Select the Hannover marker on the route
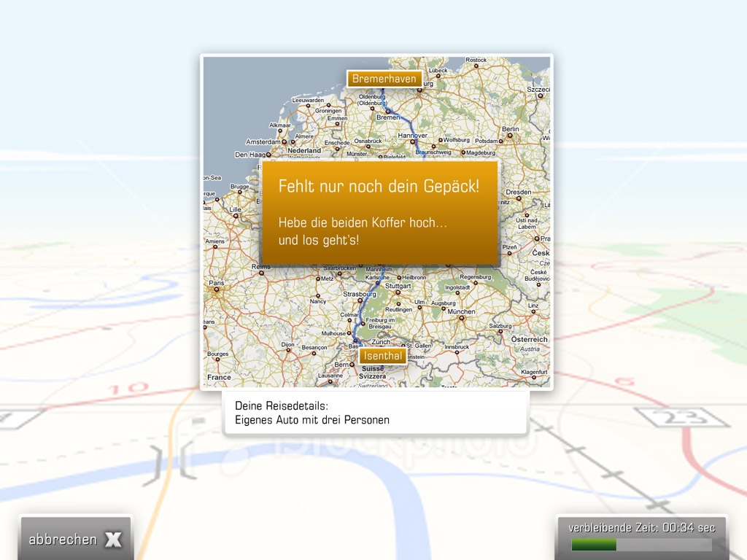747x560 pixels. [413, 143]
